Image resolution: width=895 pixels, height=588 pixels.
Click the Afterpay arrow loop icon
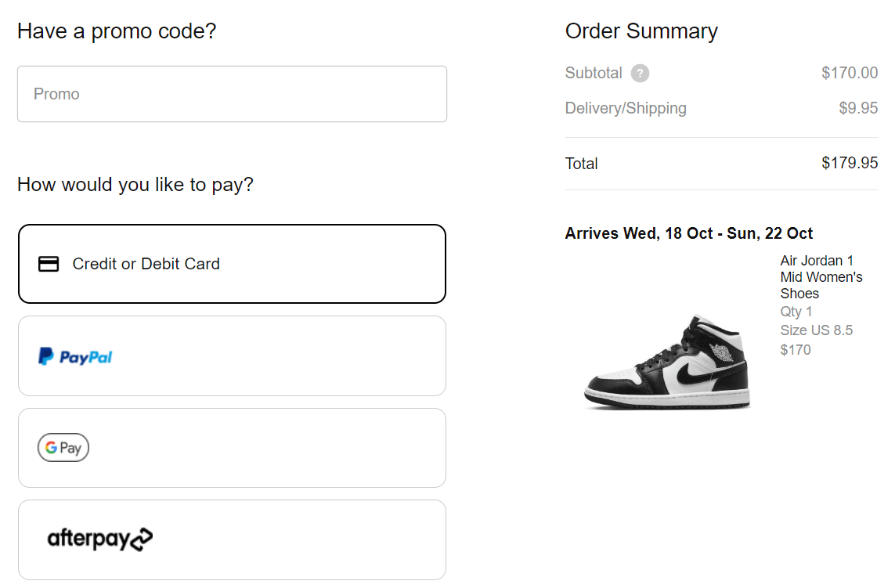pyautogui.click(x=142, y=539)
